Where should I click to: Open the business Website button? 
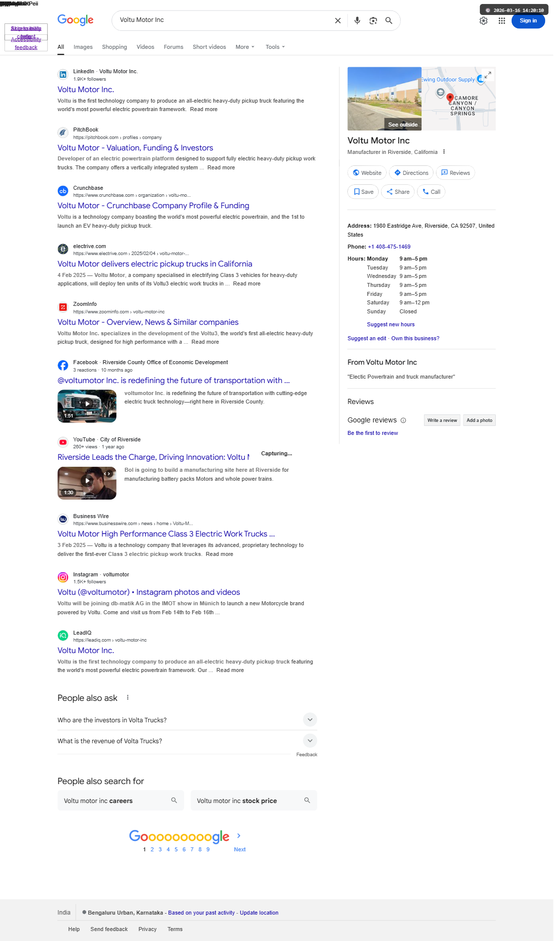pyautogui.click(x=367, y=173)
